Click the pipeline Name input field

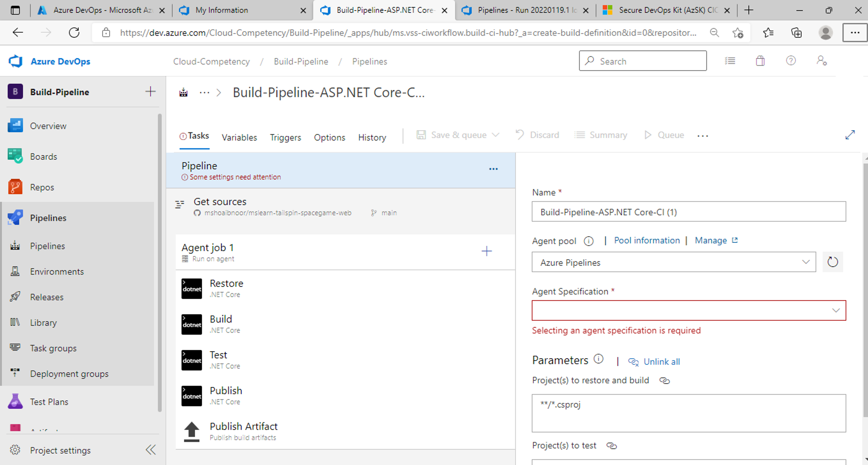[689, 212]
